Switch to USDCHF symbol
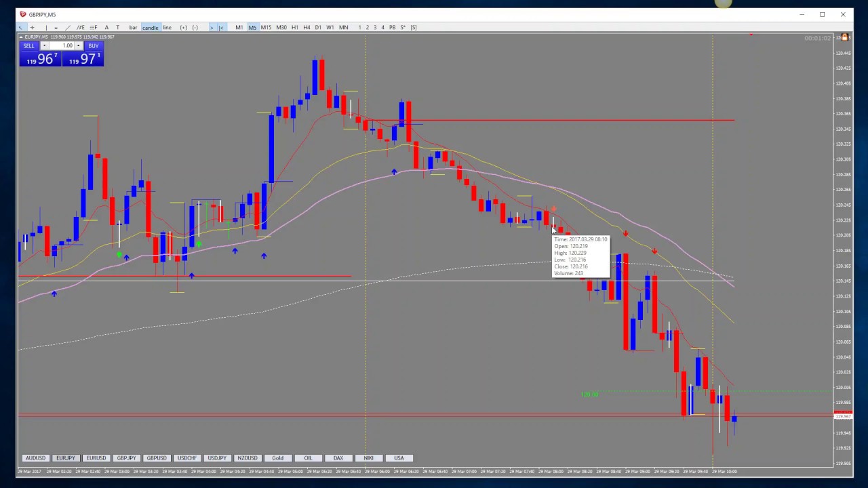 click(x=186, y=458)
